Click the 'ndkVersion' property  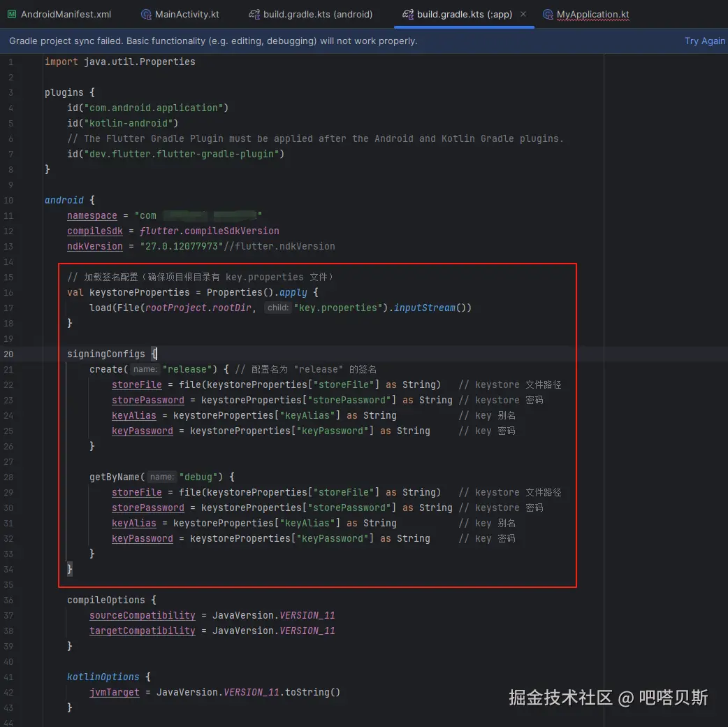pyautogui.click(x=95, y=246)
